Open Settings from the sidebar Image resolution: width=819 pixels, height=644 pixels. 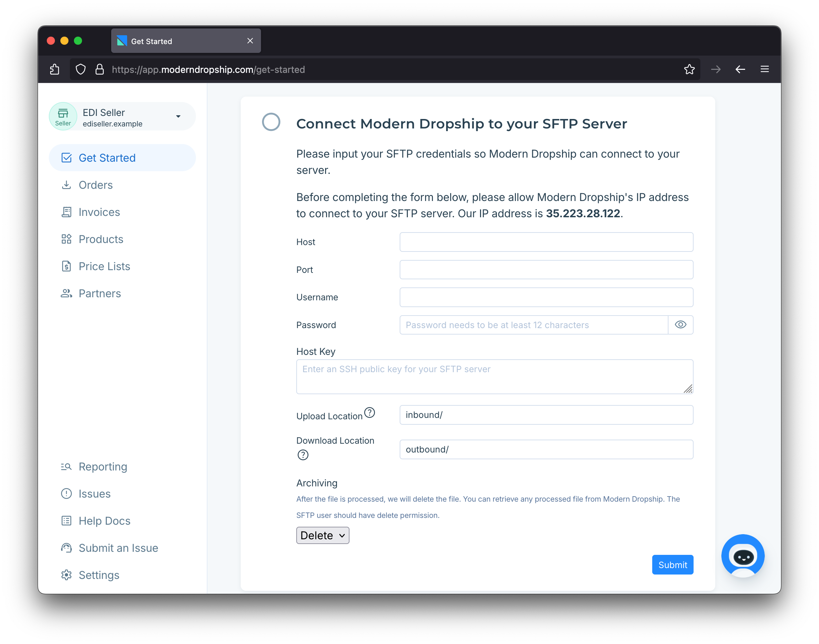click(x=99, y=576)
